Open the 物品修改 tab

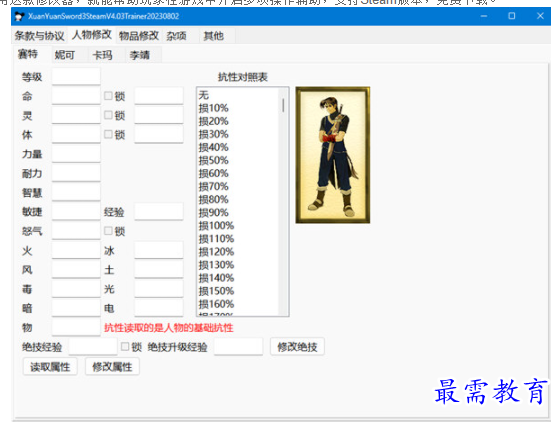click(139, 36)
